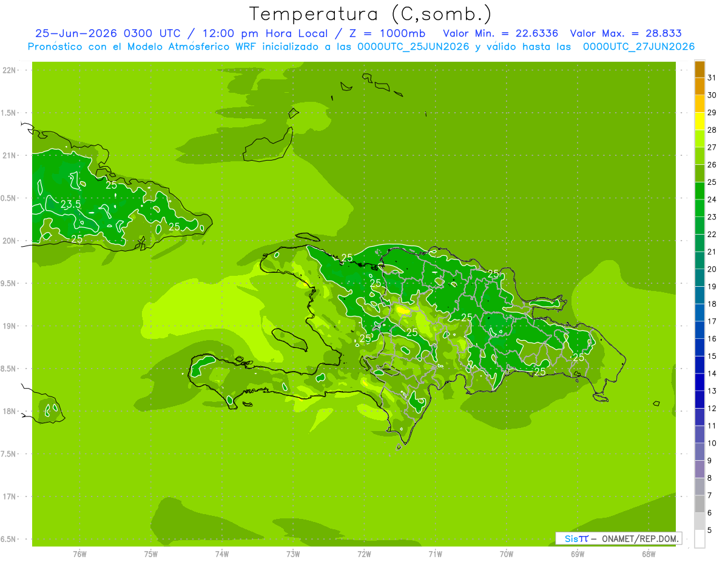Click the '22N' latitude label

[x=10, y=70]
